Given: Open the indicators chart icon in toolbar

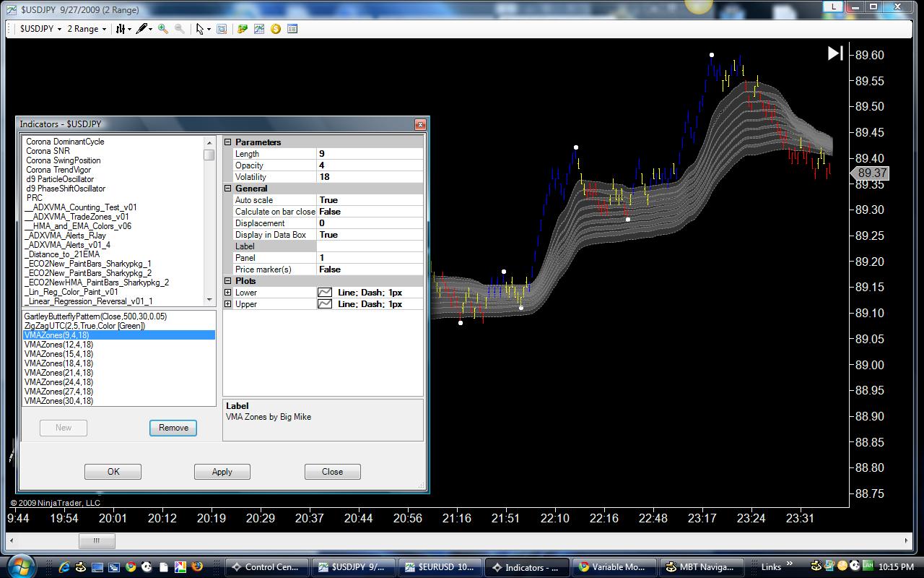Looking at the screenshot, I should coord(259,29).
